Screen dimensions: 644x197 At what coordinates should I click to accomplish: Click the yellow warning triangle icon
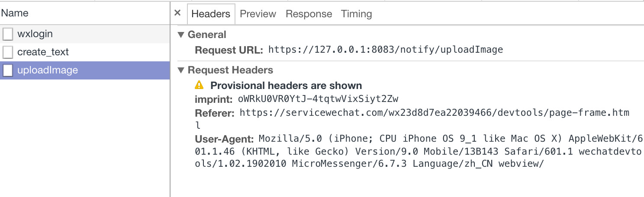[x=199, y=85]
